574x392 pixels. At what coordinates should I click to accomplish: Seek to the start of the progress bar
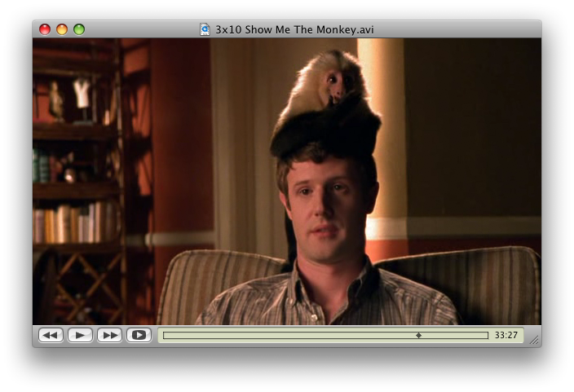point(165,335)
